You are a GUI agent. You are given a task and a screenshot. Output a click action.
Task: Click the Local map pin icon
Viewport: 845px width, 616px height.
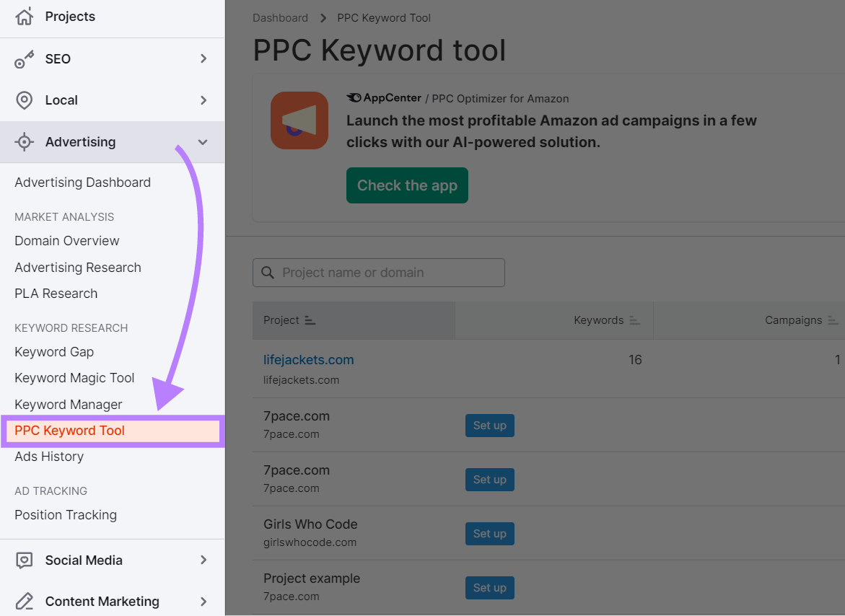pyautogui.click(x=24, y=100)
